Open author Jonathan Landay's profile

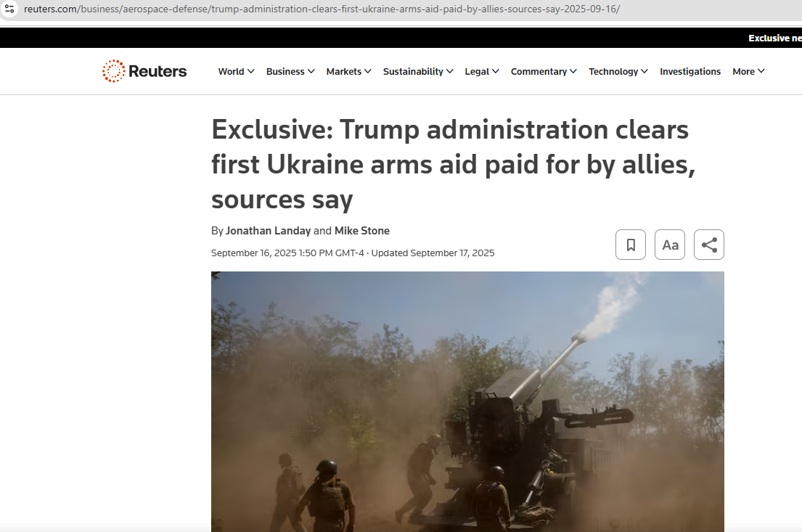coord(268,231)
